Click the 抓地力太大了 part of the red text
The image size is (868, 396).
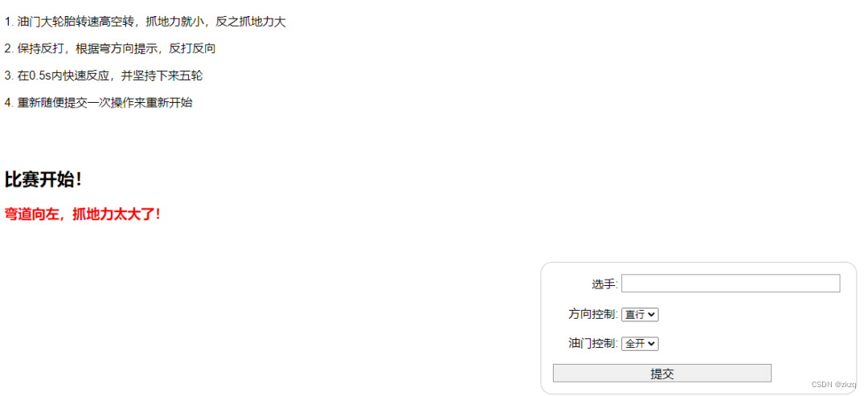click(x=117, y=214)
